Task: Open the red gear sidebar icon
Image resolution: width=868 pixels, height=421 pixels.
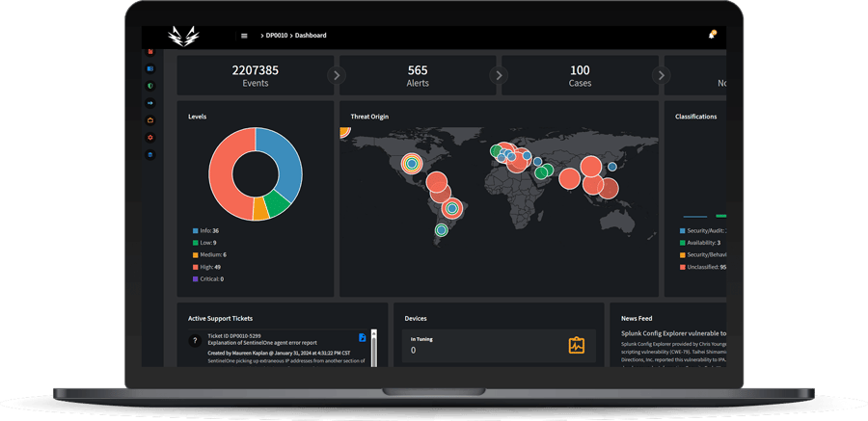Action: coord(150,137)
